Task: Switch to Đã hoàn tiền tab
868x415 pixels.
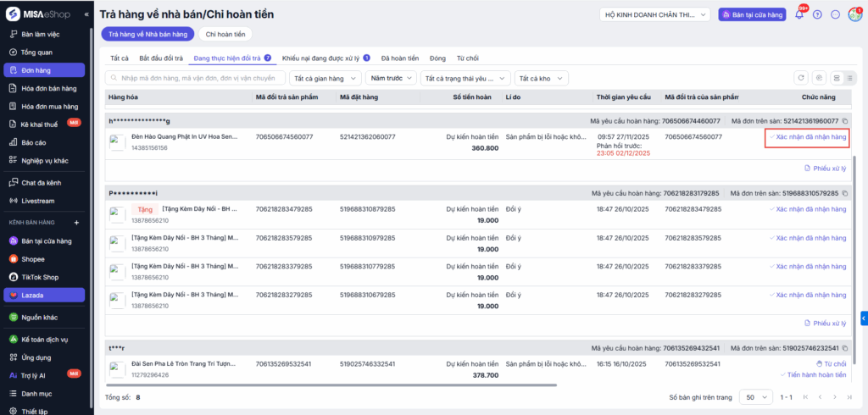Action: click(399, 58)
